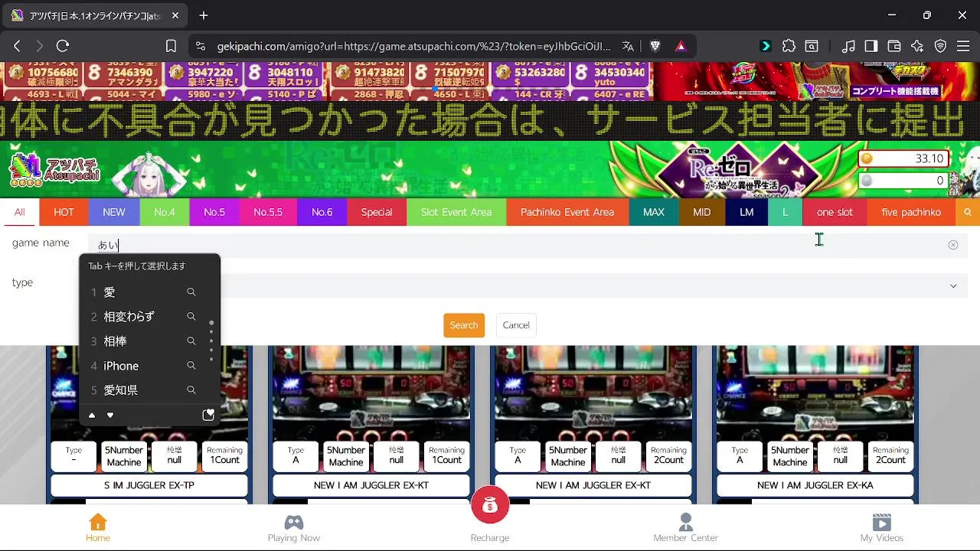Switch to No.6 tab
The image size is (980, 551).
click(x=322, y=212)
